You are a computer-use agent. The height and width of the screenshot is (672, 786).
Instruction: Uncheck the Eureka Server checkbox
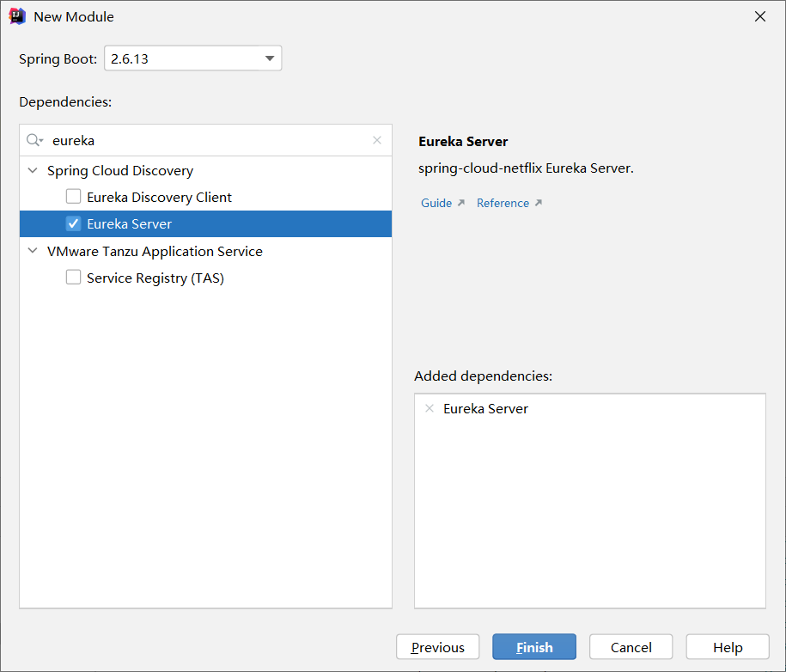[x=73, y=223]
